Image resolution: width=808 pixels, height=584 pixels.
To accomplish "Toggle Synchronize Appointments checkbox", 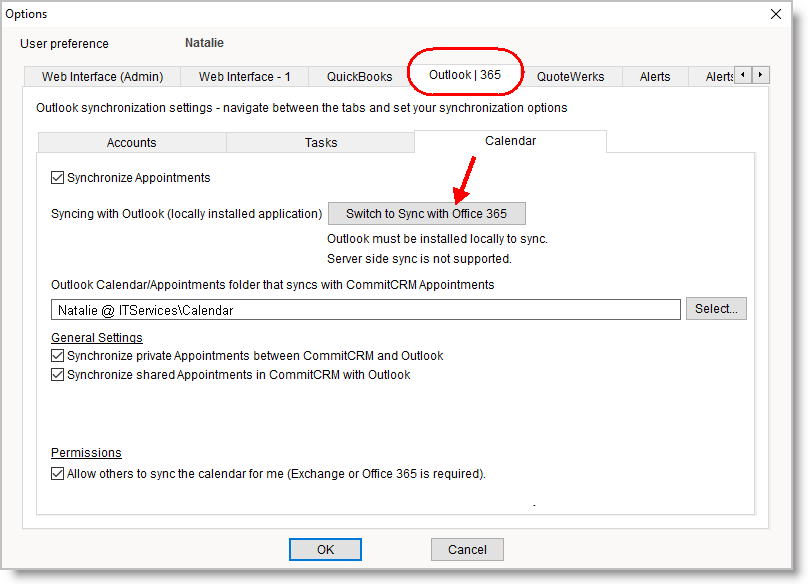I will pos(58,178).
